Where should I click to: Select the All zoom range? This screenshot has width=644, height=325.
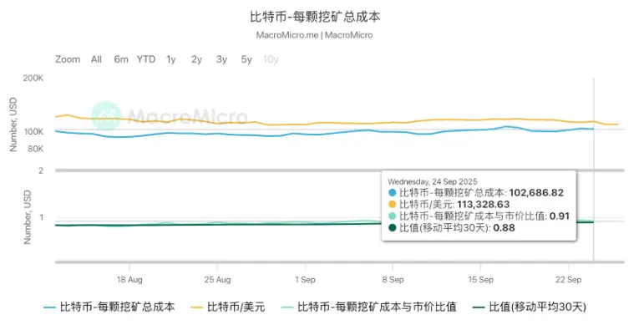click(x=96, y=59)
